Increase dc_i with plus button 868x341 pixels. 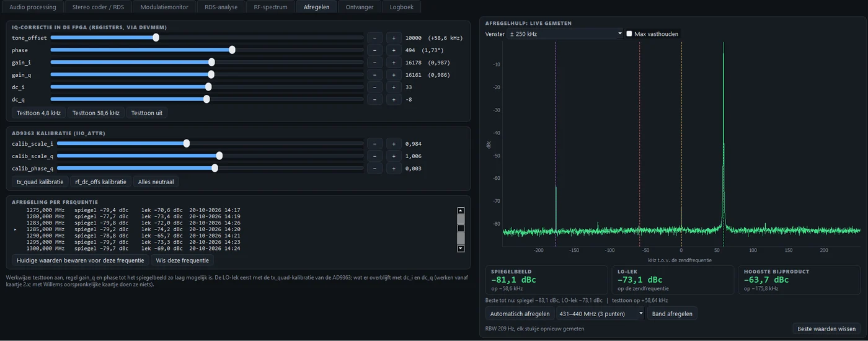click(394, 87)
